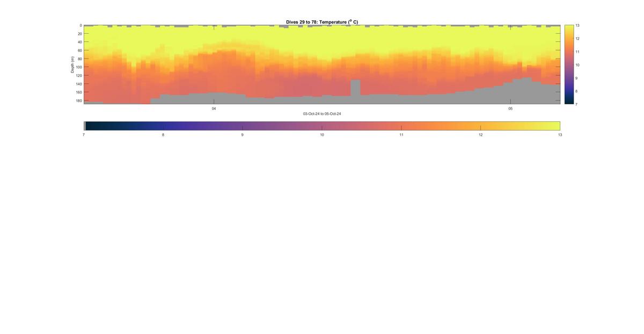Image resolution: width=644 pixels, height=334 pixels.
Task: Click depth tick label '60'
Action: pos(79,50)
